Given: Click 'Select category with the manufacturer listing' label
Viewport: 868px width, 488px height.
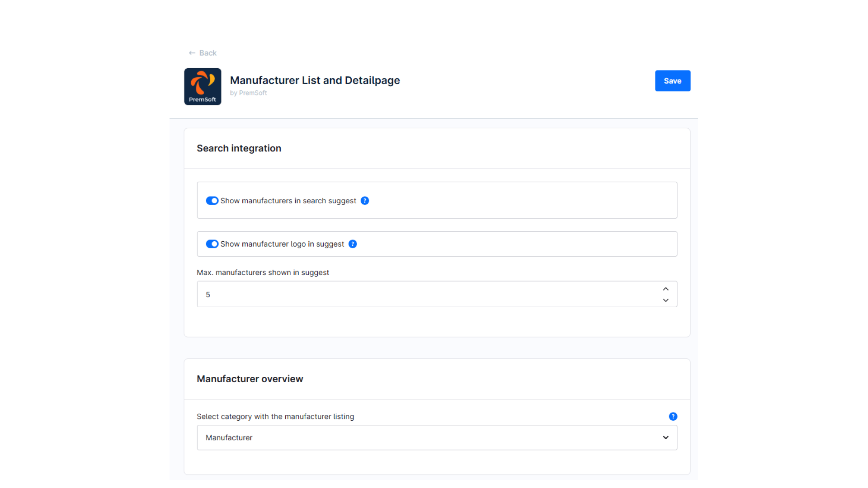Looking at the screenshot, I should pyautogui.click(x=275, y=417).
